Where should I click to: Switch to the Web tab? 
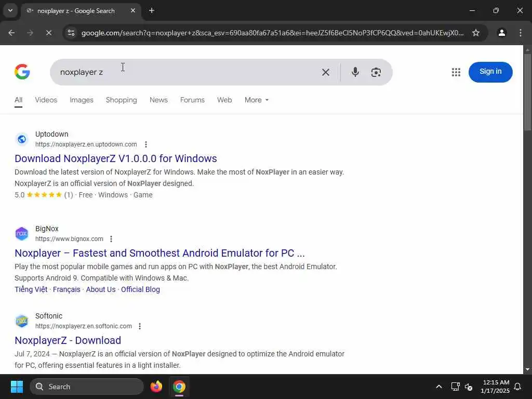(x=224, y=100)
